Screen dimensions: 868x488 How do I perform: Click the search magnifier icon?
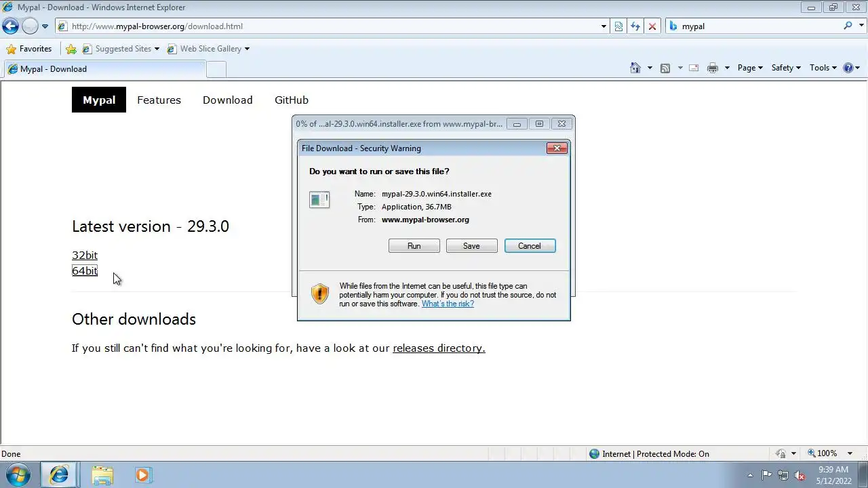(848, 26)
